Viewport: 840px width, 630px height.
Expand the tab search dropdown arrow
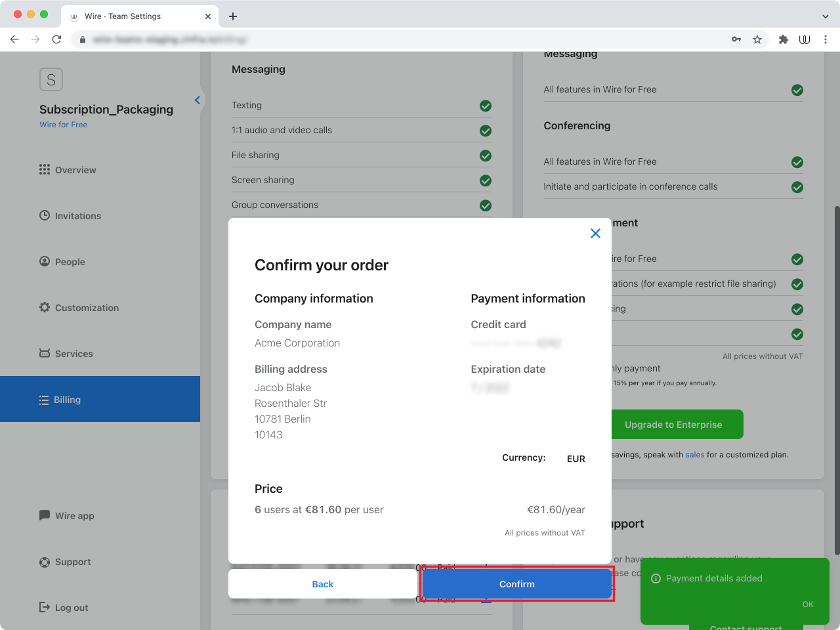(x=826, y=16)
